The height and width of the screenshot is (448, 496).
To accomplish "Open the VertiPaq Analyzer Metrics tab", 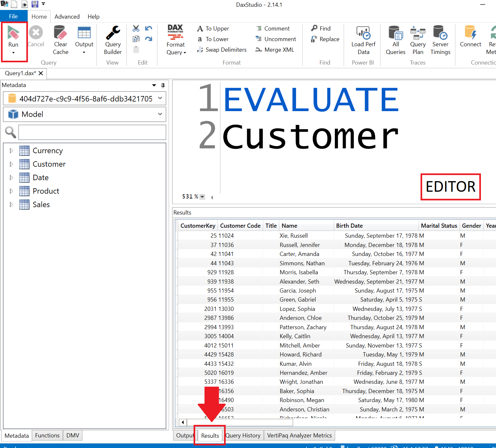I will (299, 435).
